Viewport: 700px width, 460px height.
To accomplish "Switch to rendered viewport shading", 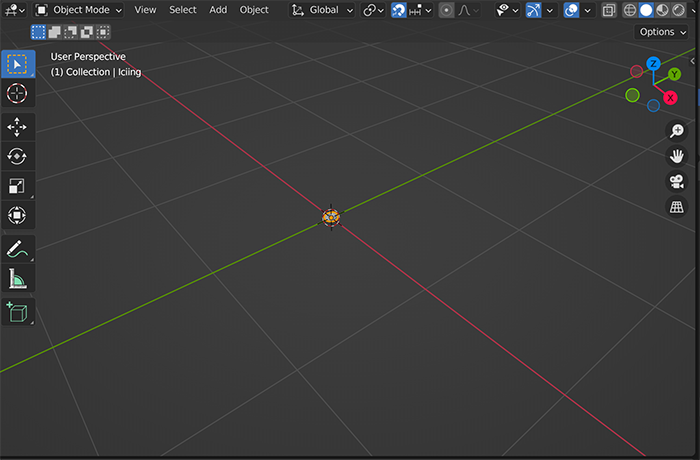I will (679, 10).
